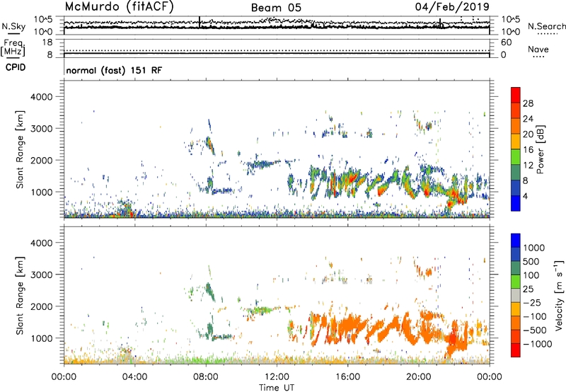Click the 'Velocity [m s-1]' colorbar title
Image resolution: width=566 pixels, height=392 pixels.
(x=559, y=295)
